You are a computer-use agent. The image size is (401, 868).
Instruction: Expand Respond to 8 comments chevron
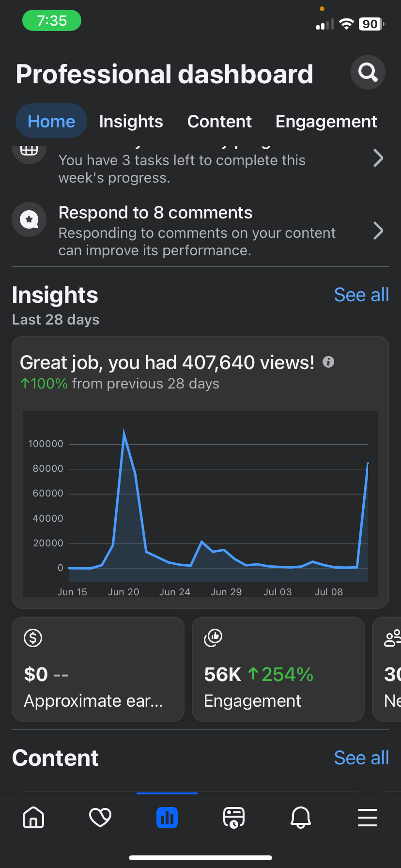378,231
